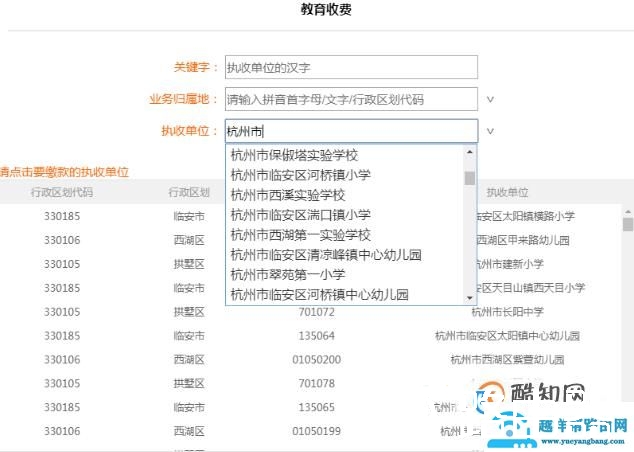Pick 杭州市临安区清凉峰镇中心幼儿园 option
This screenshot has height=452, width=634.
tap(326, 255)
